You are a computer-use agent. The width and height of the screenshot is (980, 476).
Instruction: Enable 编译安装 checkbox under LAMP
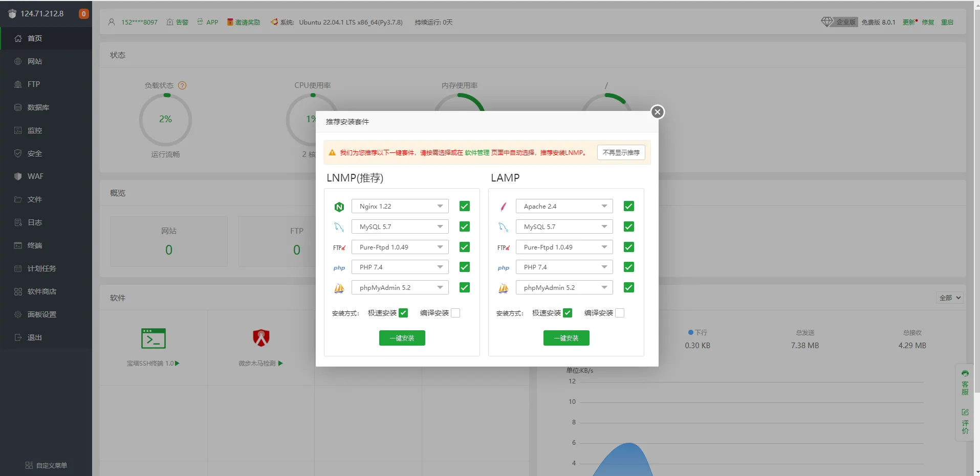(620, 313)
